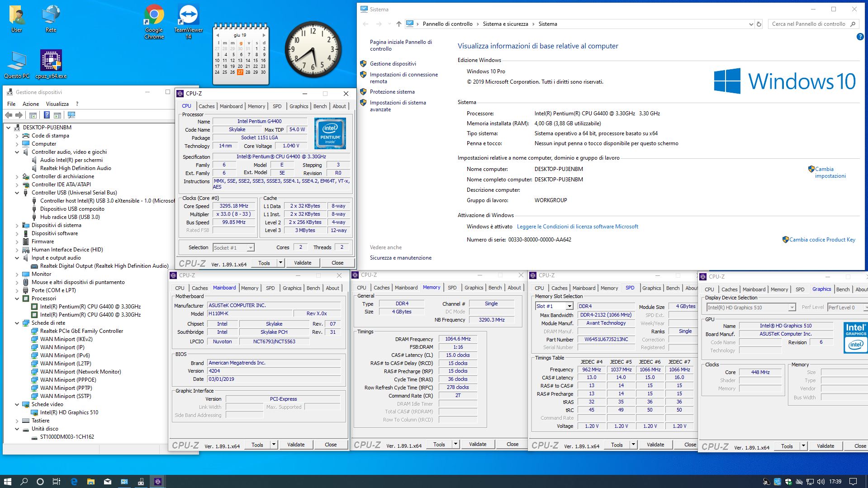Collapse the Schede di rete node
This screenshot has height=488, width=868.
coord(17,323)
